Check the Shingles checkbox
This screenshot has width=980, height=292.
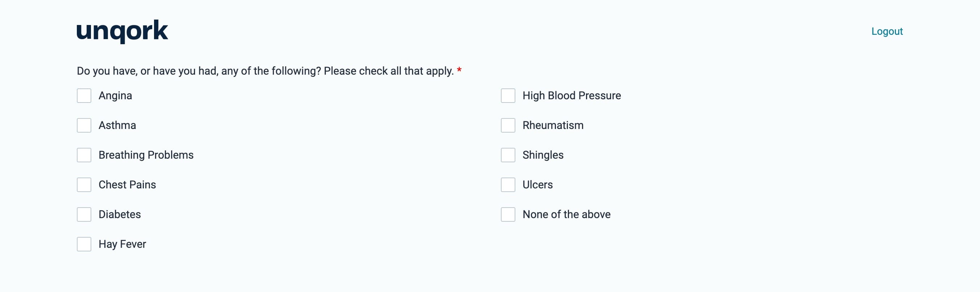508,155
